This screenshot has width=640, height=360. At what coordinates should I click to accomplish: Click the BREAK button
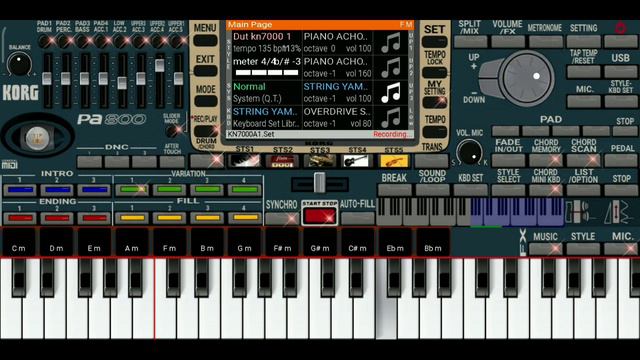click(394, 190)
